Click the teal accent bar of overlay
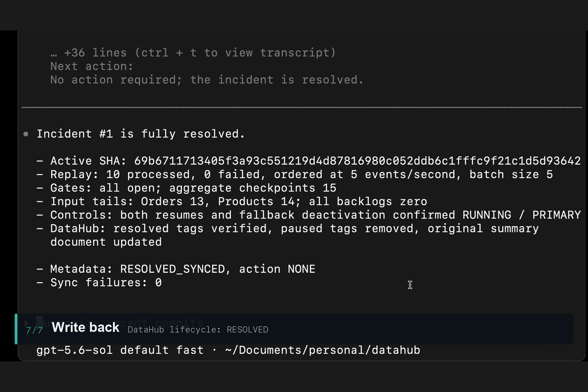Image resolution: width=588 pixels, height=392 pixels. point(16,329)
